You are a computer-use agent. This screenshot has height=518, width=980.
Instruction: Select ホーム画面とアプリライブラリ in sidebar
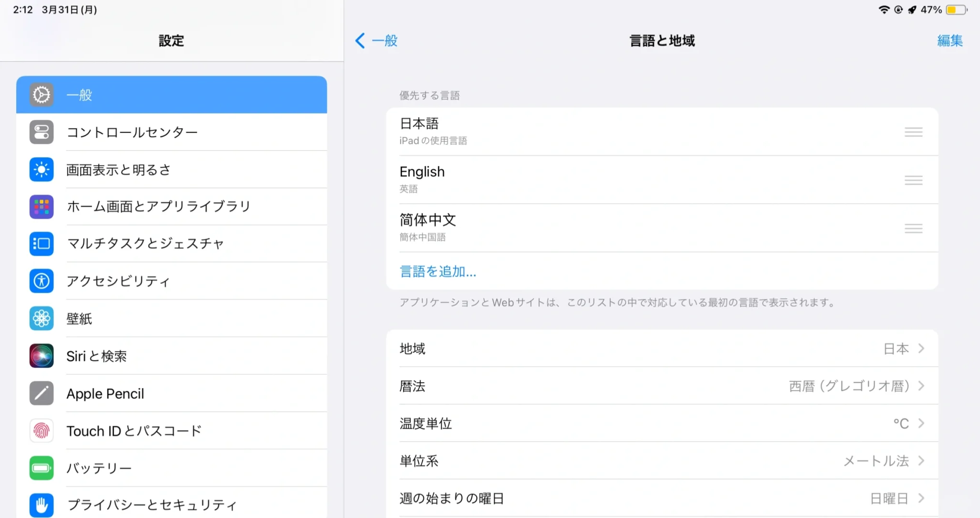[171, 207]
